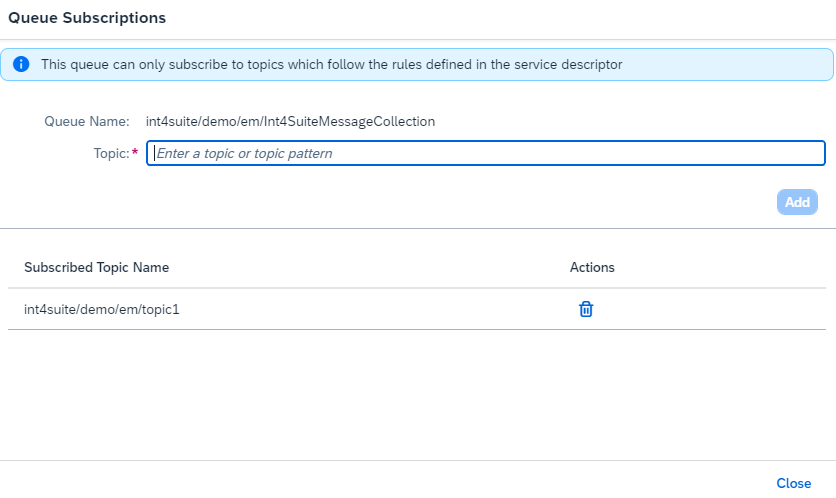836x498 pixels.
Task: Click the Queue Subscriptions dialog title
Action: [87, 18]
